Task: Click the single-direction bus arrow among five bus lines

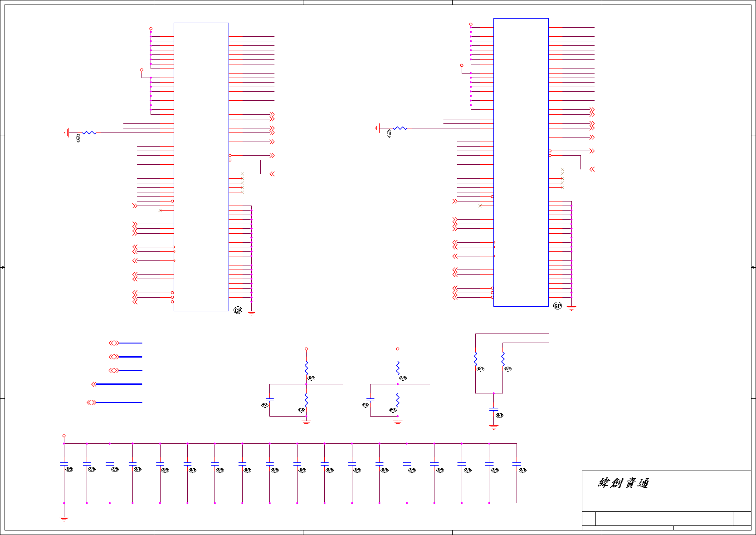Action: tap(94, 384)
